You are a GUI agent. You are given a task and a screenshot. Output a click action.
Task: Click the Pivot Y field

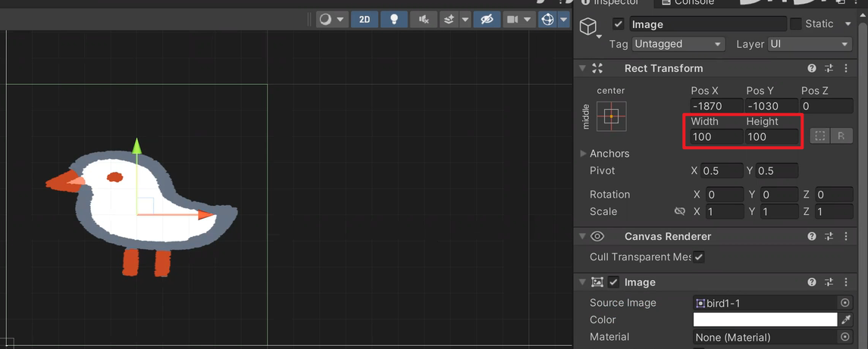(x=777, y=171)
